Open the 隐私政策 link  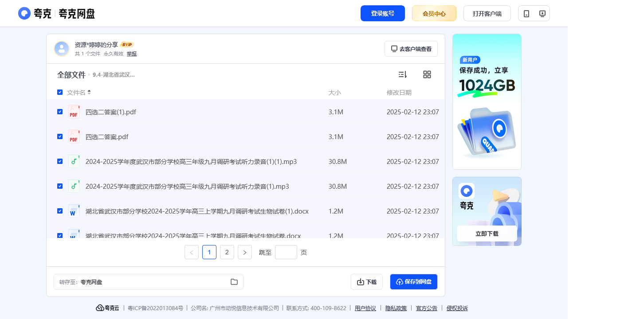(396, 308)
